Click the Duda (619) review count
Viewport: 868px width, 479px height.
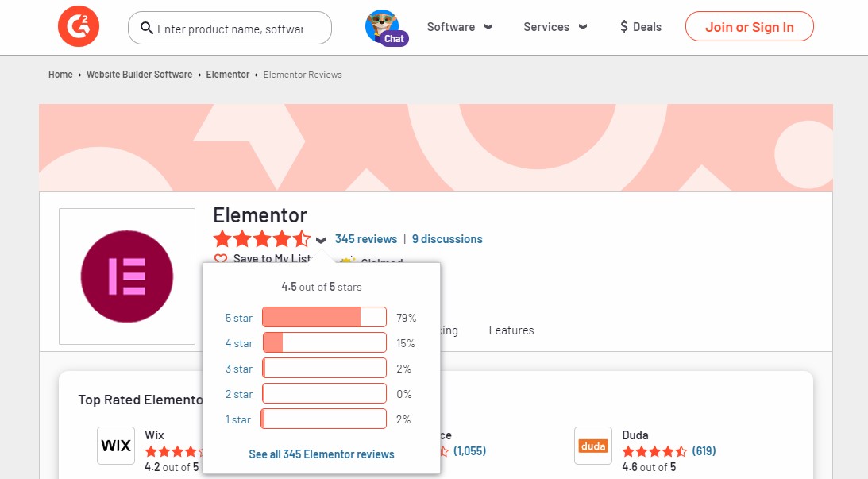click(x=704, y=450)
